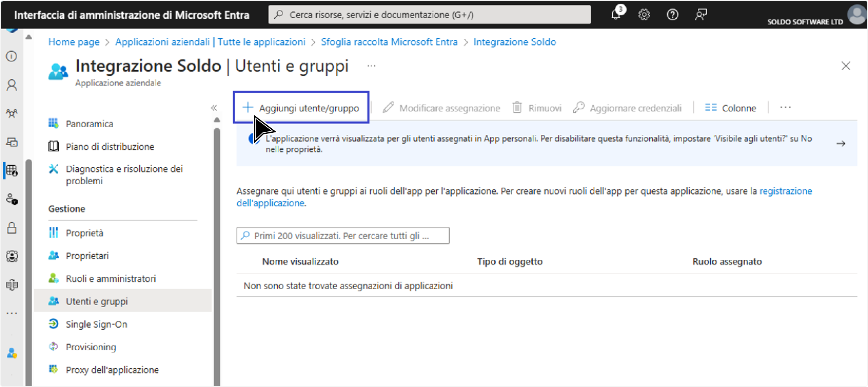The width and height of the screenshot is (868, 387).
Task: Select Utenti e gruppi menu item
Action: [123, 301]
